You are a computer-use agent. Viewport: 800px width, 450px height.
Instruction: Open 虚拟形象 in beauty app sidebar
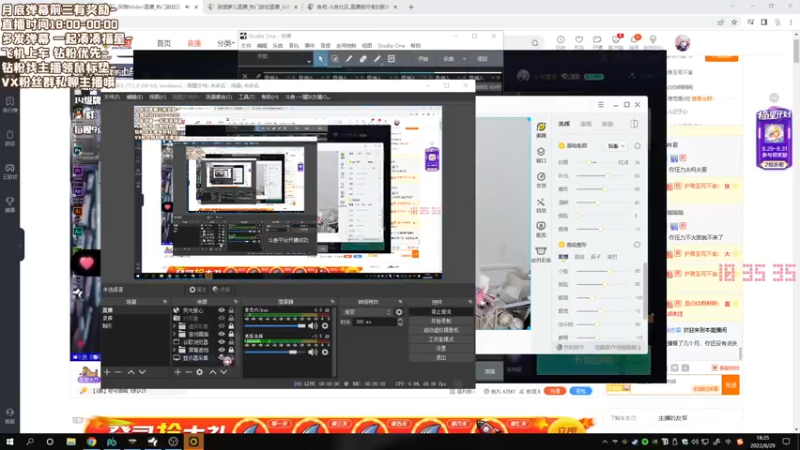coord(541,254)
